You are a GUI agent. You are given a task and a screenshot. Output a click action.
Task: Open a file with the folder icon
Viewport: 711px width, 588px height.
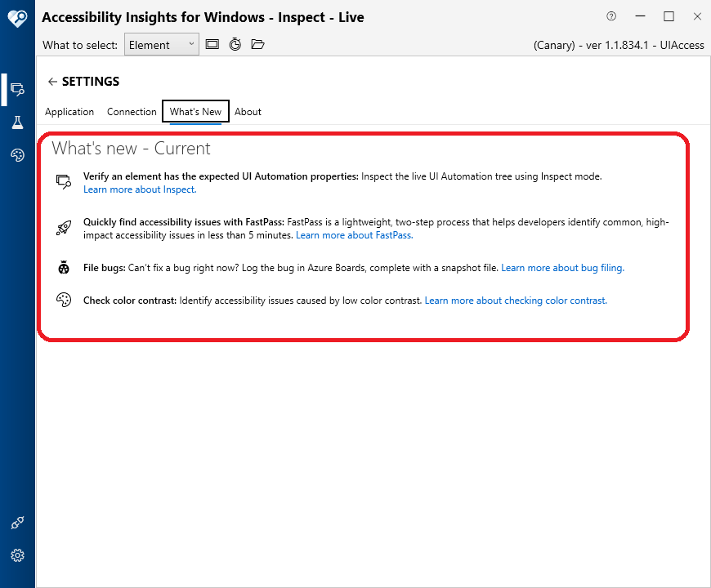pyautogui.click(x=257, y=44)
